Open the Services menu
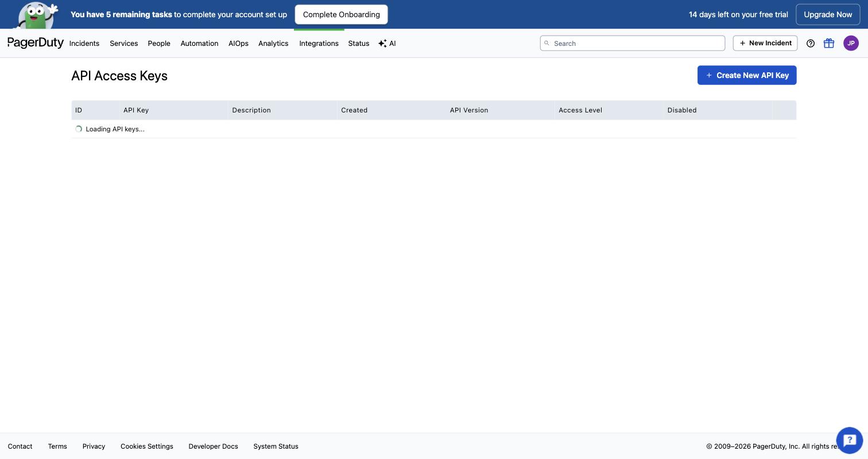868x459 pixels. click(x=124, y=44)
